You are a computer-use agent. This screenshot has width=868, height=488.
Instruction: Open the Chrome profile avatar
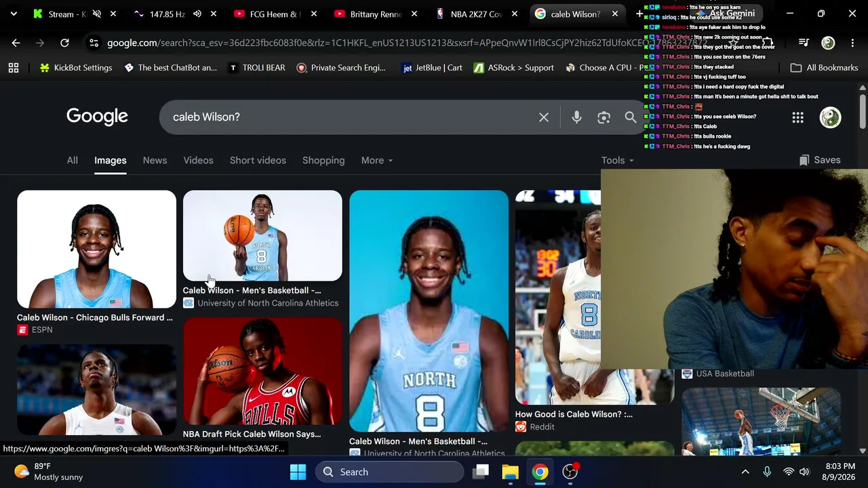828,43
